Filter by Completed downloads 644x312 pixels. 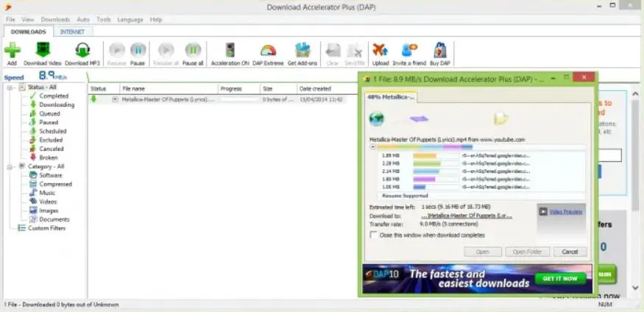pos(54,96)
